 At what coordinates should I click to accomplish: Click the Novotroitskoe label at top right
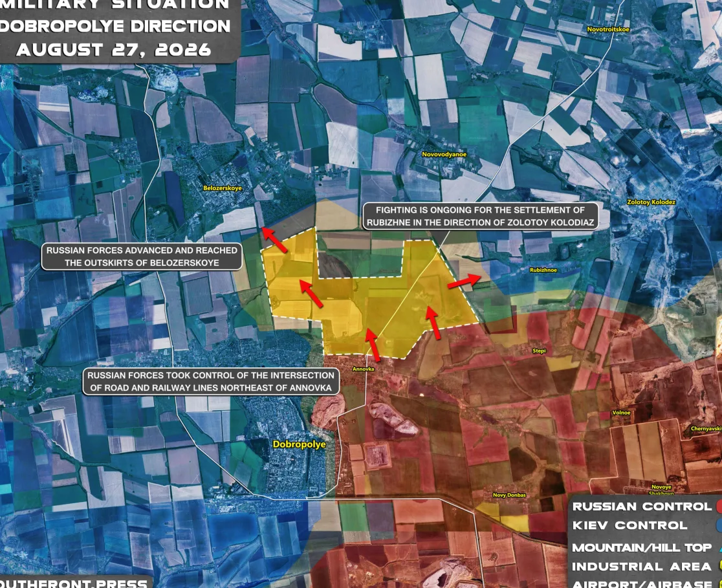[608, 30]
